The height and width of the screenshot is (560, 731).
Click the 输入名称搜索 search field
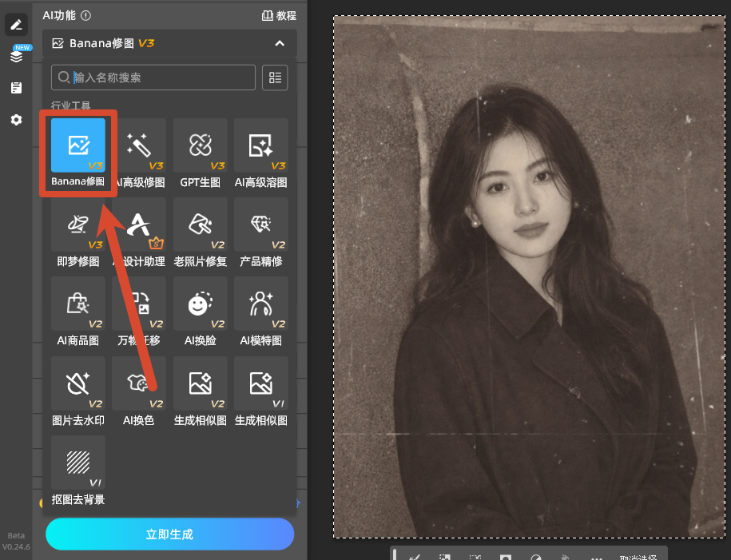coord(153,77)
